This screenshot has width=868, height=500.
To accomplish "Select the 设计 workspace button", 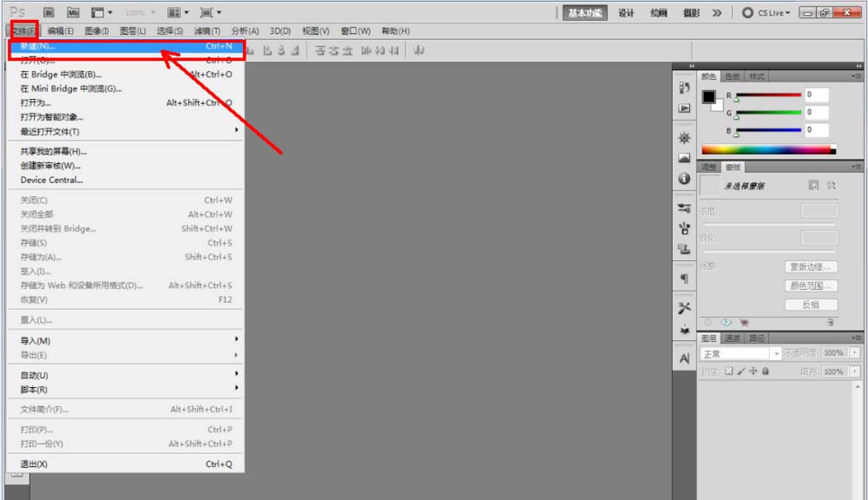I will click(x=626, y=13).
